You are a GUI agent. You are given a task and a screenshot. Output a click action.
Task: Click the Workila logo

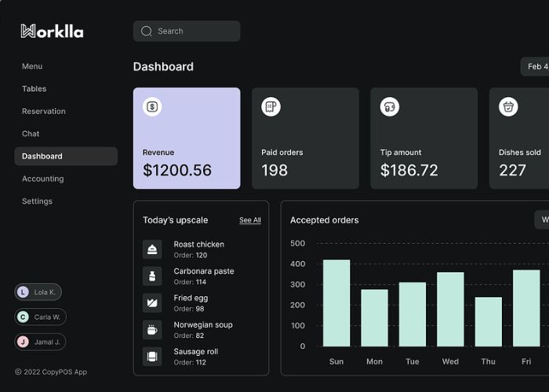[53, 31]
